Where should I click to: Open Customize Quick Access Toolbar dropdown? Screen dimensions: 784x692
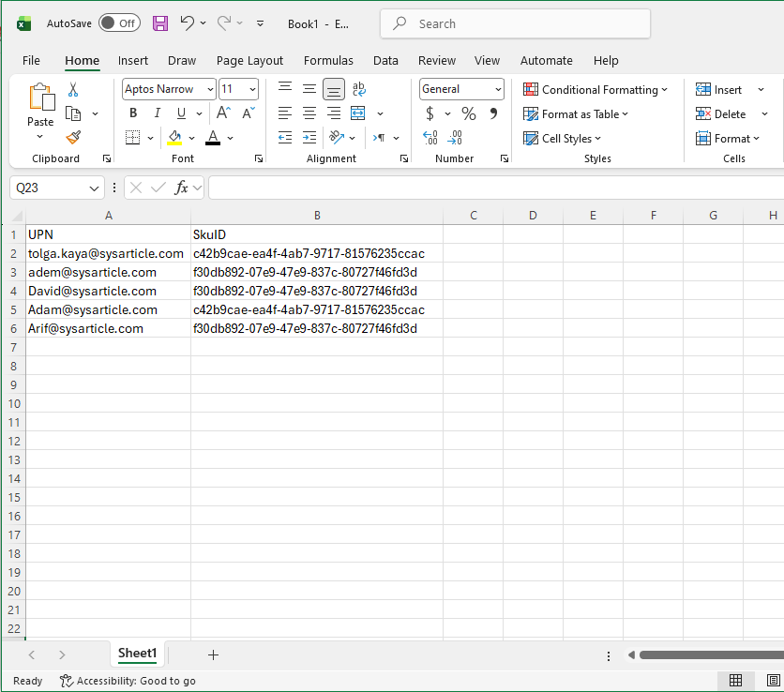pos(260,23)
